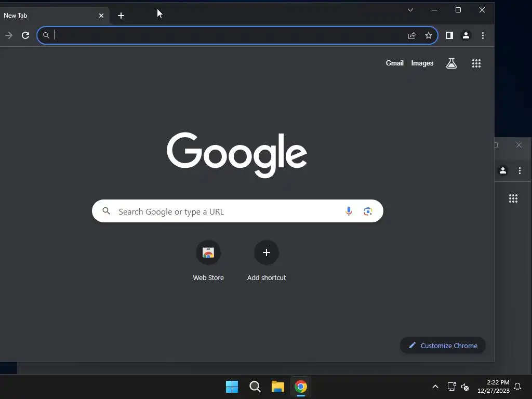Open Gmail link

tap(395, 63)
